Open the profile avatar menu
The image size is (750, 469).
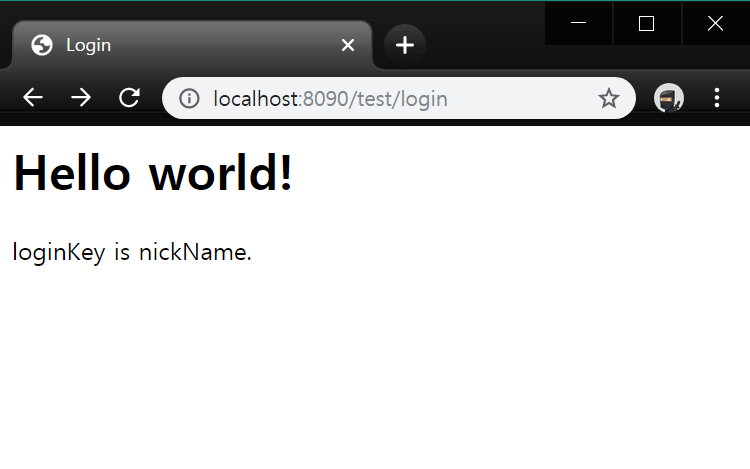(x=669, y=98)
